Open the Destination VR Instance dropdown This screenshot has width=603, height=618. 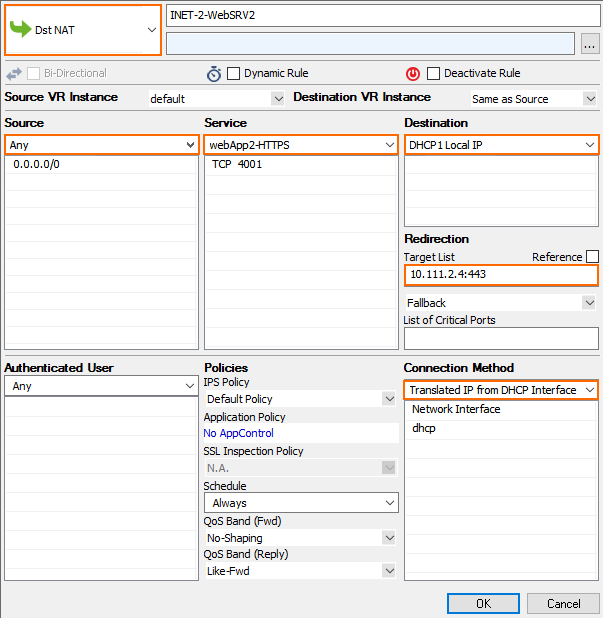point(534,99)
